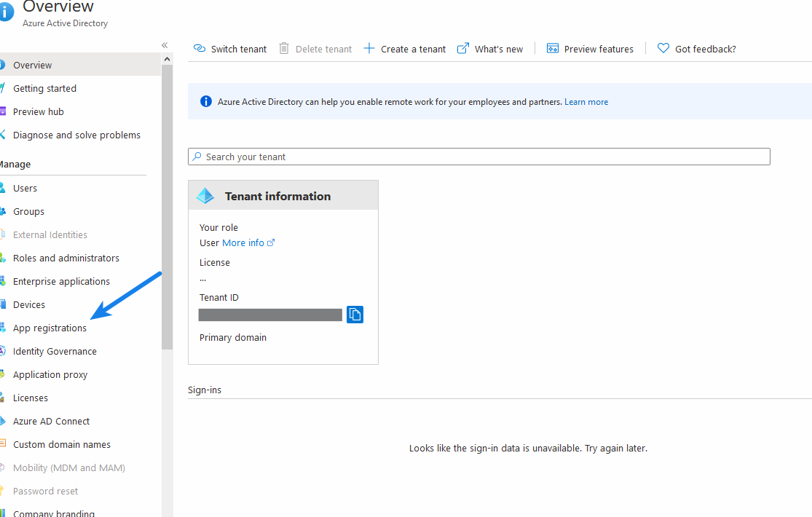Click the external link icon beside More info

271,242
